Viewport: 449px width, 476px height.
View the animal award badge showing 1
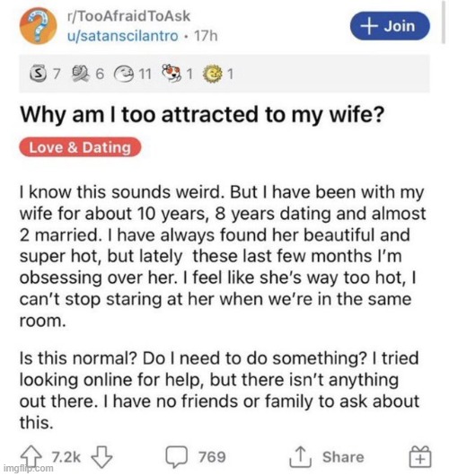[x=172, y=73]
